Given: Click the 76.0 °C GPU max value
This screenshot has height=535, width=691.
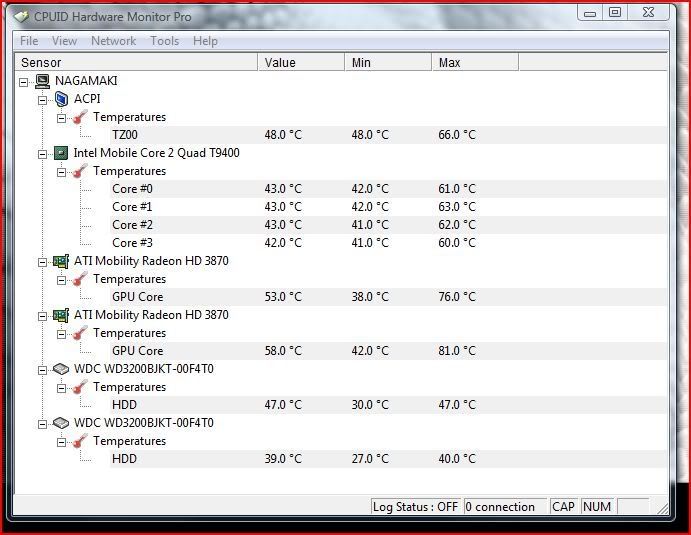Looking at the screenshot, I should tap(457, 297).
